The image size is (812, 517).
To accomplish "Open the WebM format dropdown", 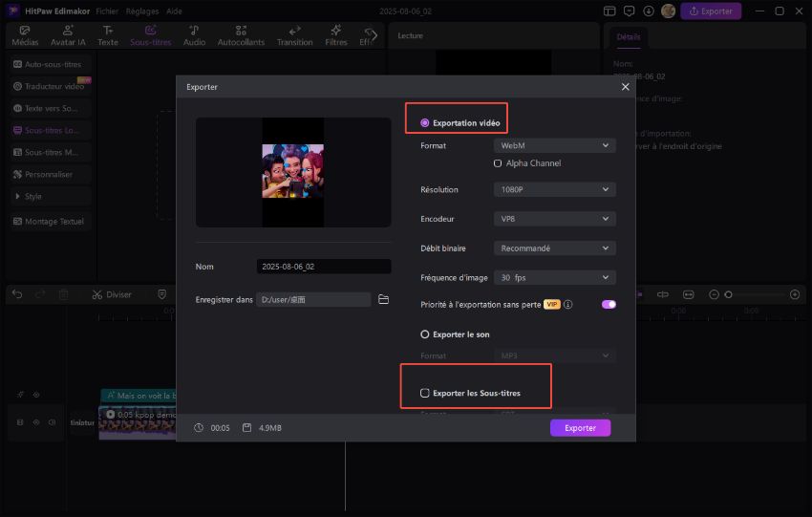I will (554, 145).
